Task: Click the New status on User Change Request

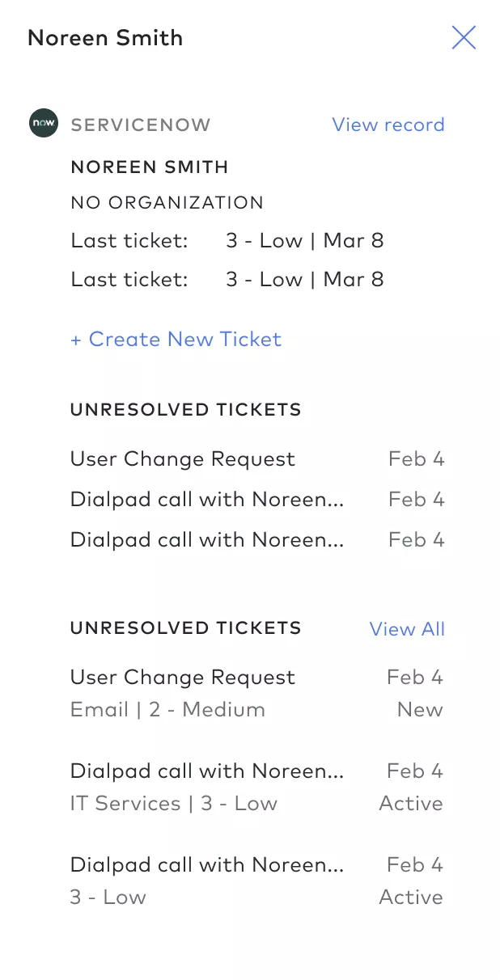Action: click(x=420, y=710)
